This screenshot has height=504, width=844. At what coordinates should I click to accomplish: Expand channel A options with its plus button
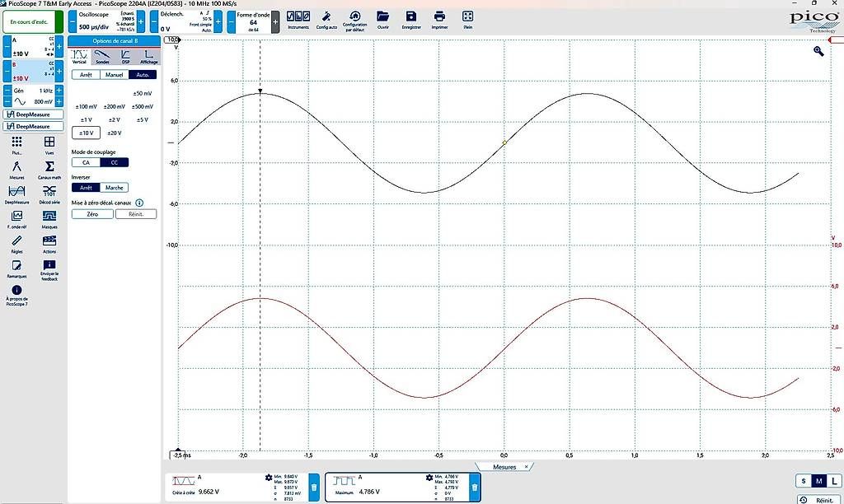click(x=59, y=47)
